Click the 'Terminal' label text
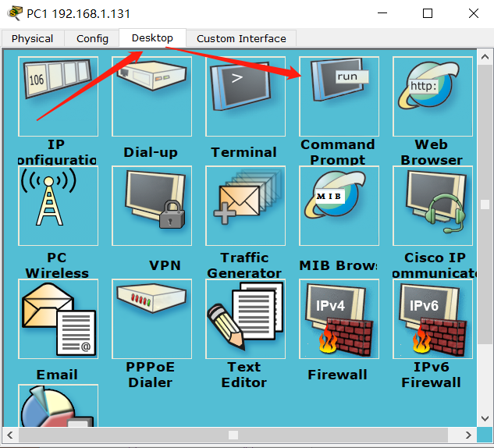The height and width of the screenshot is (448, 494). (243, 152)
